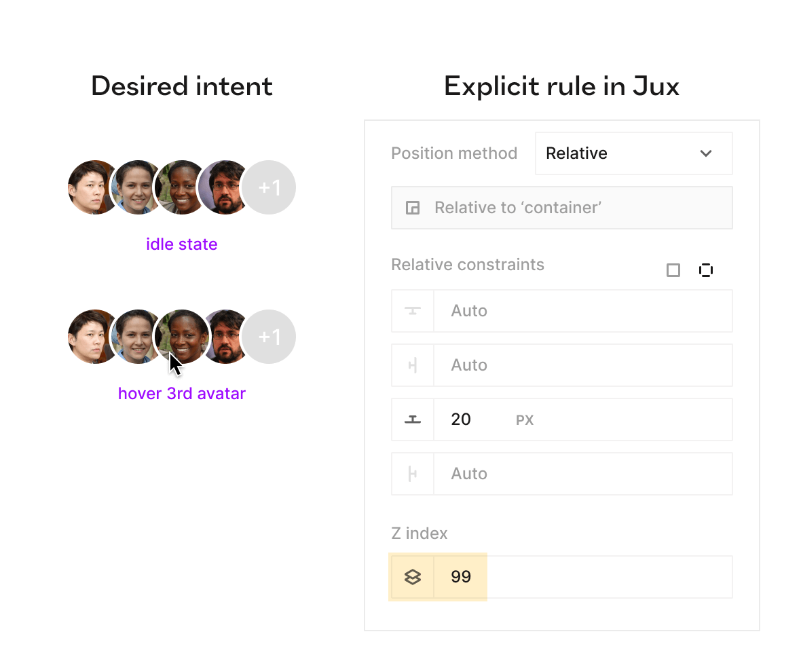Click the top constraint Auto field
The width and height of the screenshot is (801, 672).
click(x=583, y=311)
